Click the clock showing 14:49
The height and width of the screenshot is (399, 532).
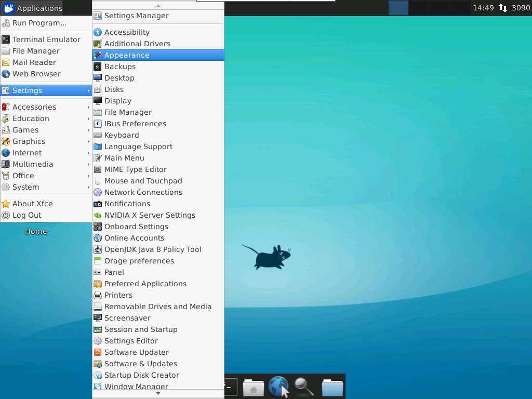tap(483, 8)
